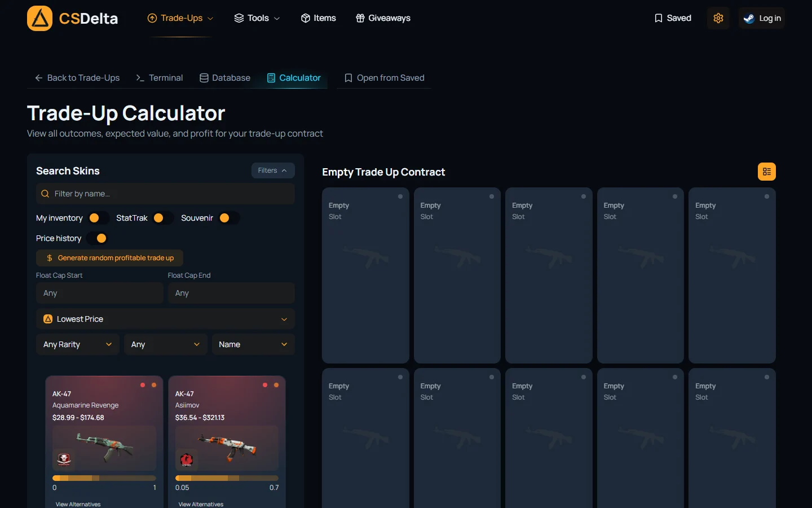The image size is (812, 508).
Task: Toggle the StatTrak switch
Action: (x=164, y=218)
